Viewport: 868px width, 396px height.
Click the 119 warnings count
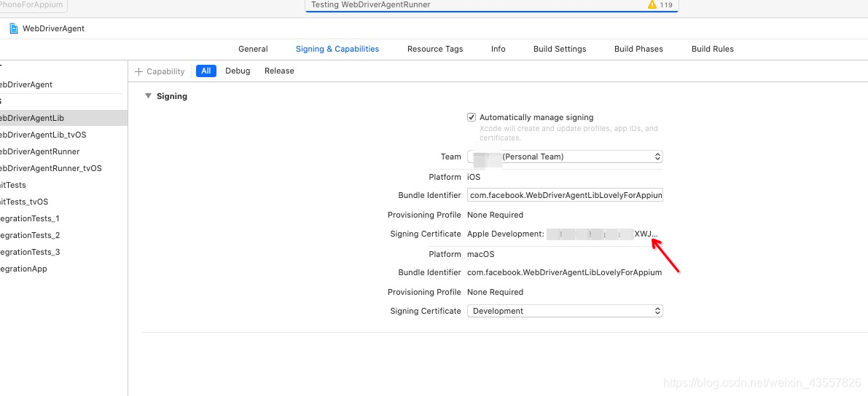click(666, 5)
